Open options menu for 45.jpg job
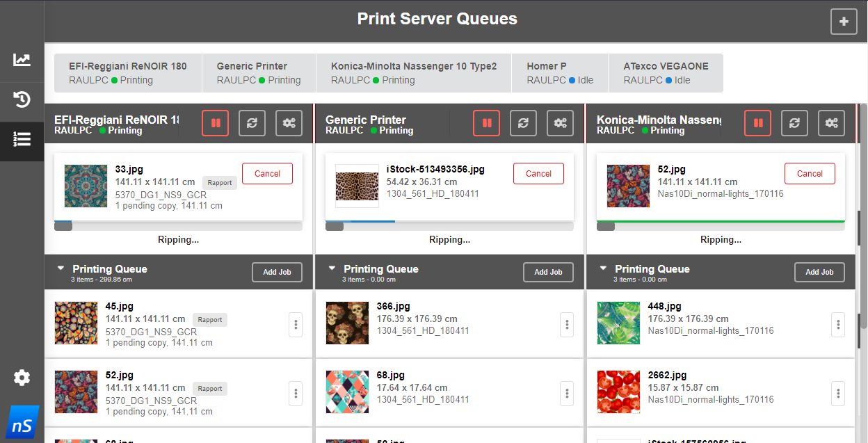Image resolution: width=868 pixels, height=443 pixels. tap(296, 324)
